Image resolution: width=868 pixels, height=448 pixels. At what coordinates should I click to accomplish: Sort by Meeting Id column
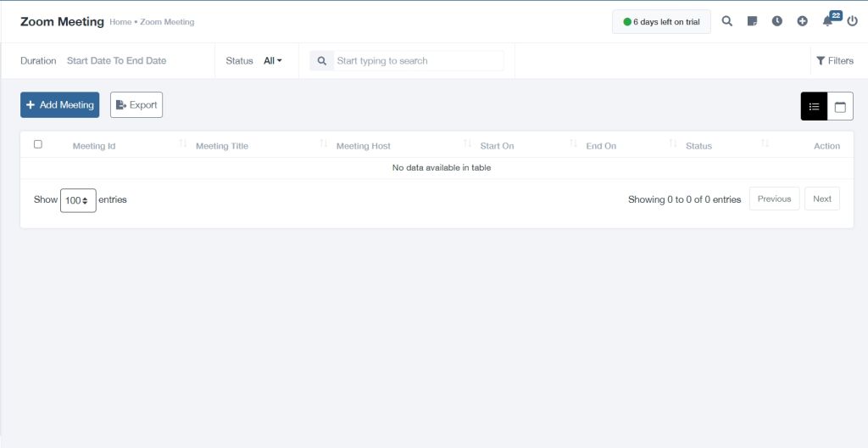[x=94, y=147]
